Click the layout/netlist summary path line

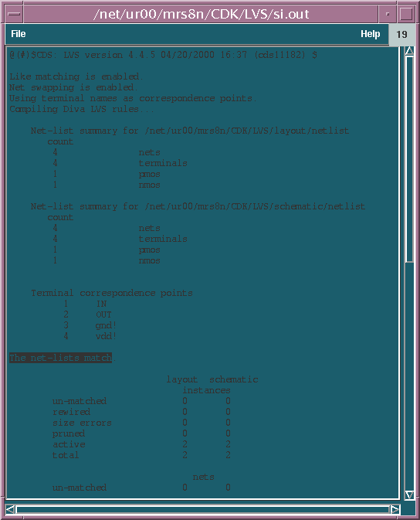click(x=190, y=131)
